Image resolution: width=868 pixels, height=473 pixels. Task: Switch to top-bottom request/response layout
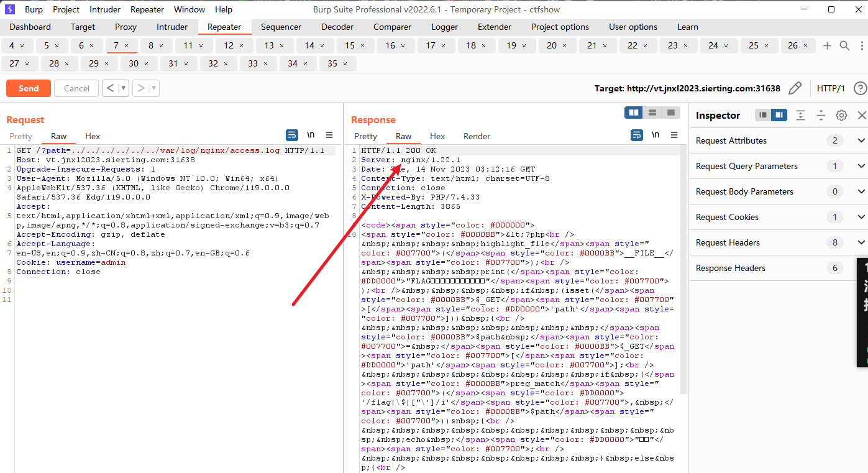[x=652, y=113]
